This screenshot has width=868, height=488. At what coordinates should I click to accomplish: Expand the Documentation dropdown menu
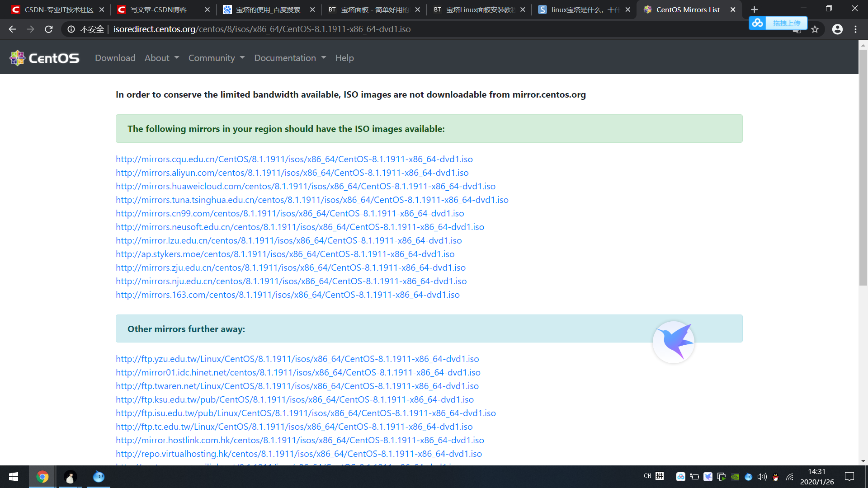coord(290,58)
